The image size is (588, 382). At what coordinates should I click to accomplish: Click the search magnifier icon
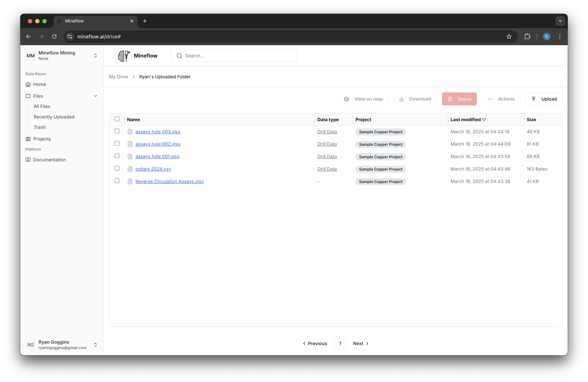coord(179,56)
